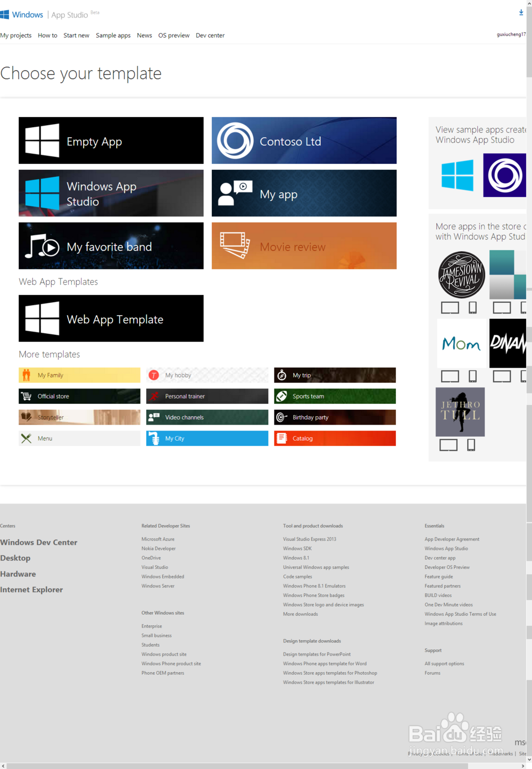The height and width of the screenshot is (769, 532).
Task: Open the App Developer Agreement link
Action: click(452, 539)
